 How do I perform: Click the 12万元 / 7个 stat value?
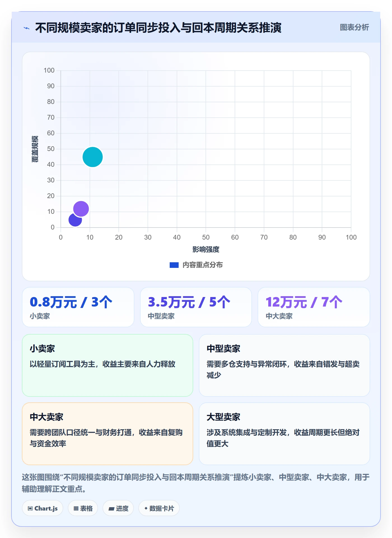pos(304,302)
